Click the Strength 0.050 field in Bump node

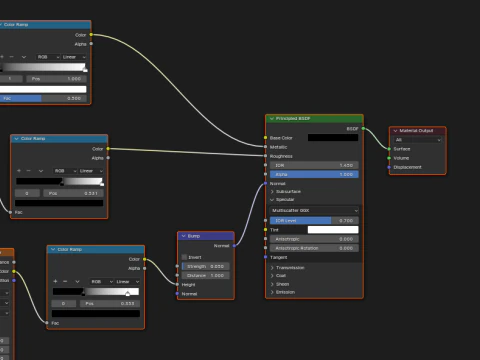pyautogui.click(x=206, y=266)
